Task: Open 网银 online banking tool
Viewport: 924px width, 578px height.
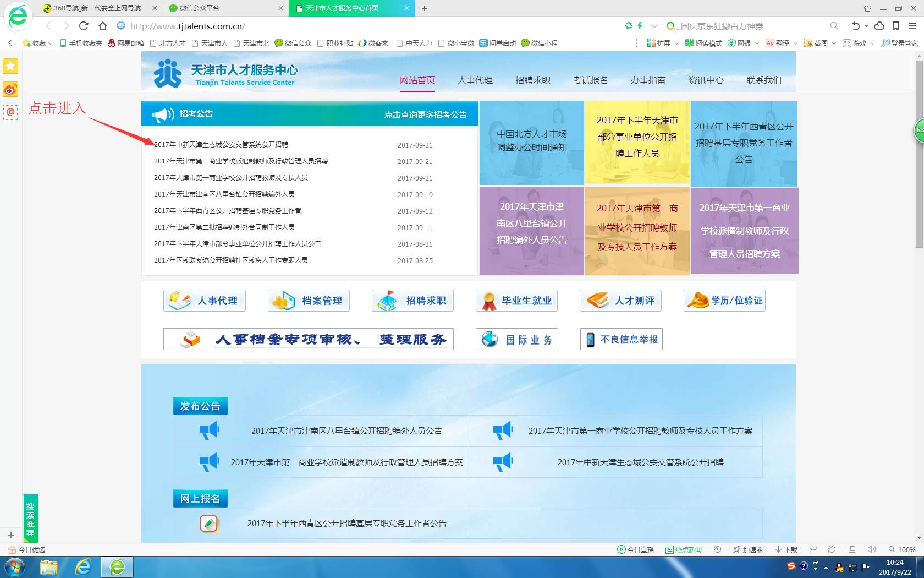Action: (x=739, y=43)
